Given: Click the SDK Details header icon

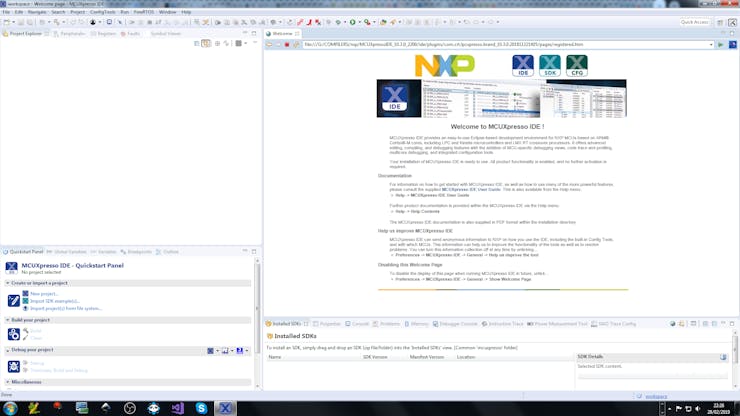Looking at the screenshot, I should point(723,357).
